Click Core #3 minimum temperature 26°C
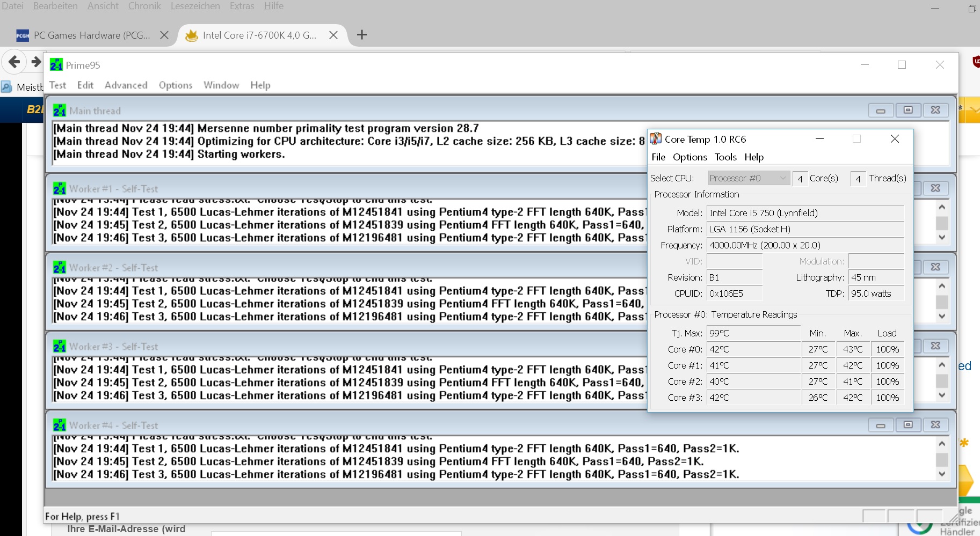 [x=818, y=398]
